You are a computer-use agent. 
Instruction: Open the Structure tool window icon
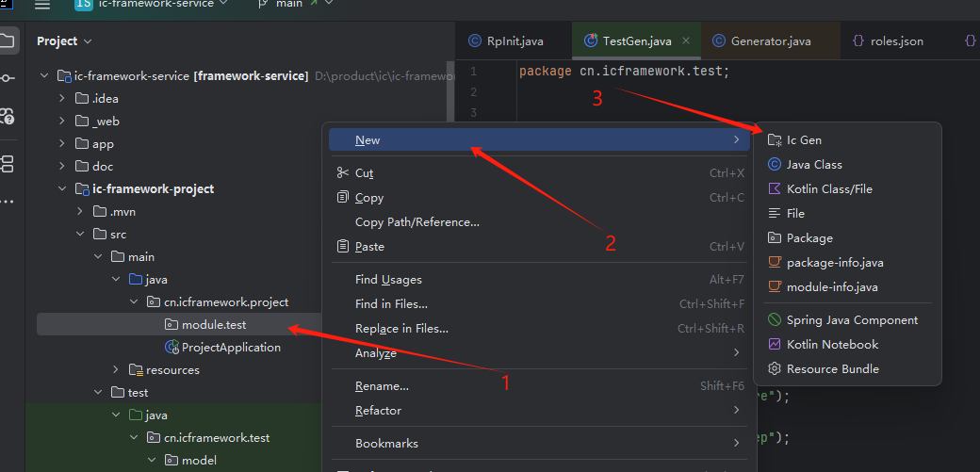[7, 164]
